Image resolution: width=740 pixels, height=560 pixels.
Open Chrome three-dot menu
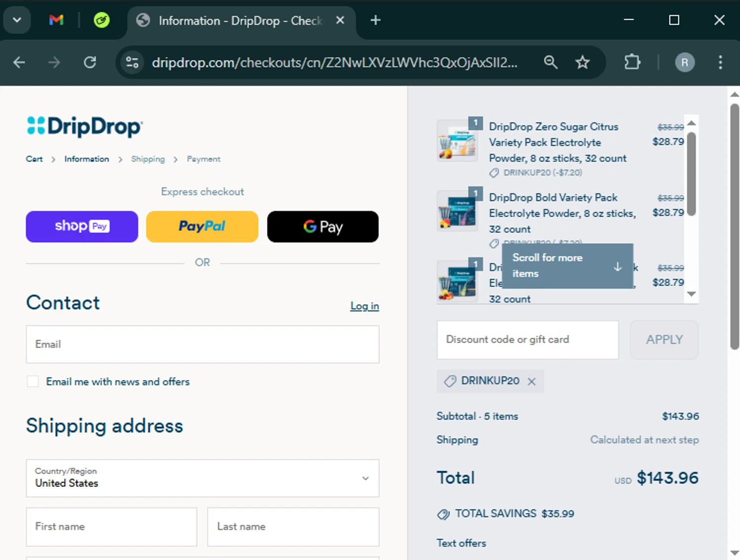click(x=720, y=63)
